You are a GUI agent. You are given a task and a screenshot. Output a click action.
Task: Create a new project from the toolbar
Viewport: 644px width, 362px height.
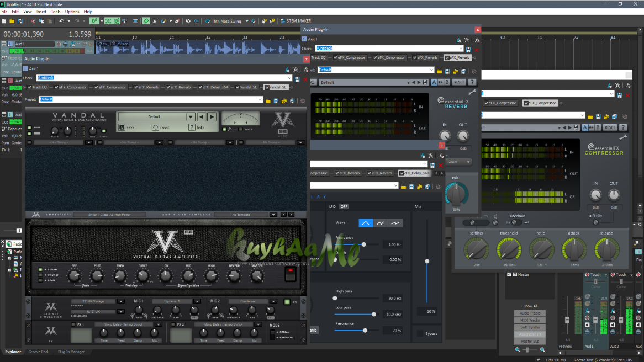tap(4, 21)
